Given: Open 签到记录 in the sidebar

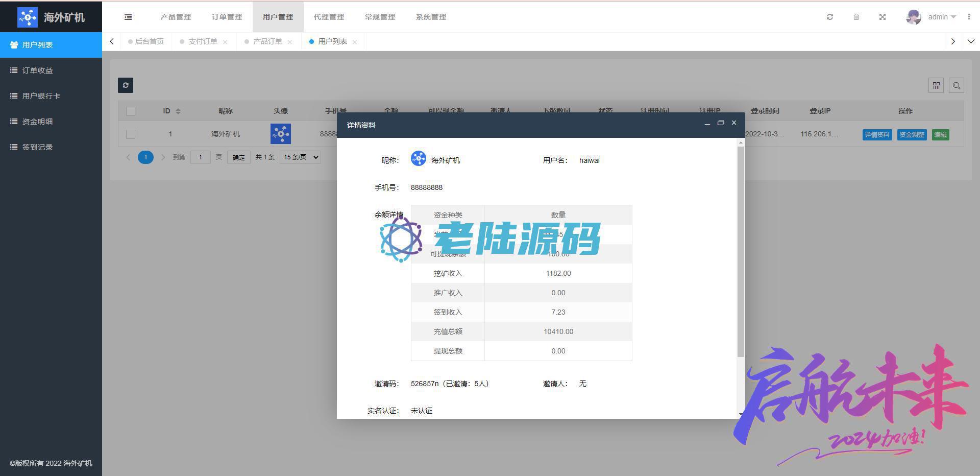Looking at the screenshot, I should [x=51, y=147].
